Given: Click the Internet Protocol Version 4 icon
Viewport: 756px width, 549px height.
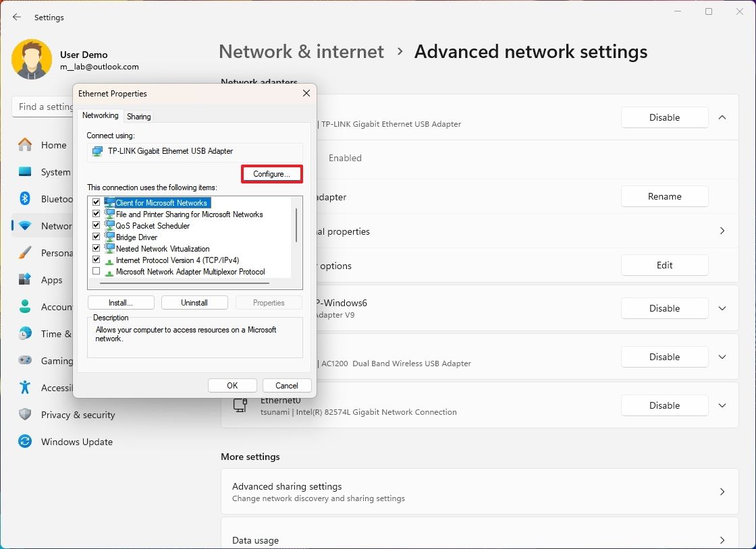Looking at the screenshot, I should click(109, 260).
